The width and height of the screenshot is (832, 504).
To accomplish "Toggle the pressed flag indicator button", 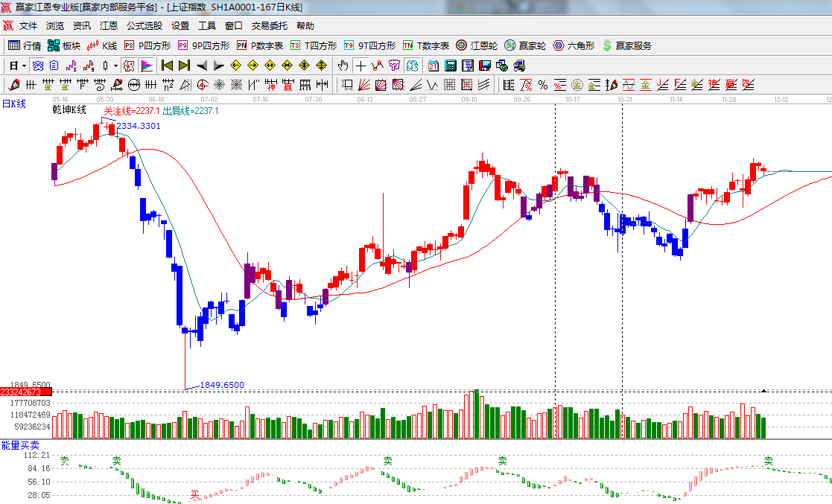I will [x=146, y=66].
